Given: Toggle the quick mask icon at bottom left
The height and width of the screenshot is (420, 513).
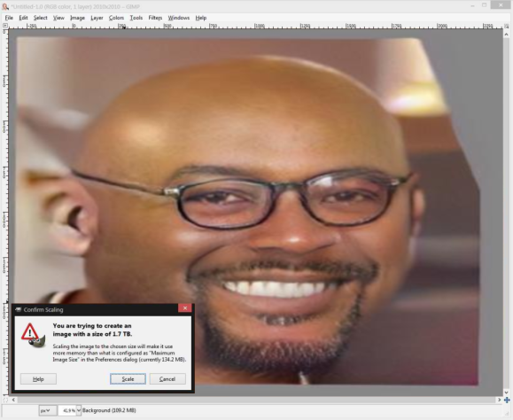Looking at the screenshot, I should (5, 400).
